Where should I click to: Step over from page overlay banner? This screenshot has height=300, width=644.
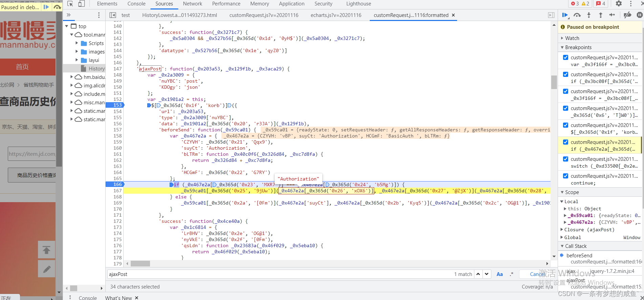(57, 7)
